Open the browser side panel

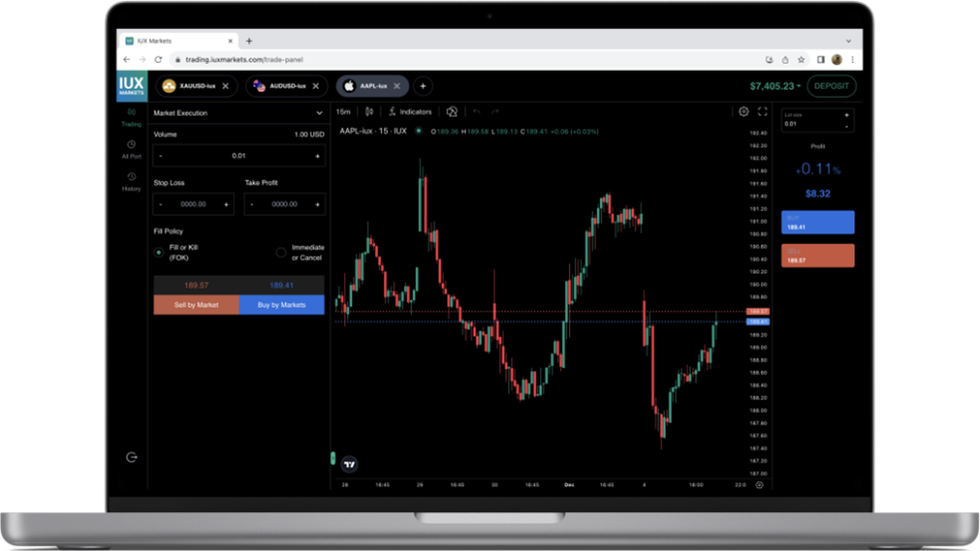(820, 60)
